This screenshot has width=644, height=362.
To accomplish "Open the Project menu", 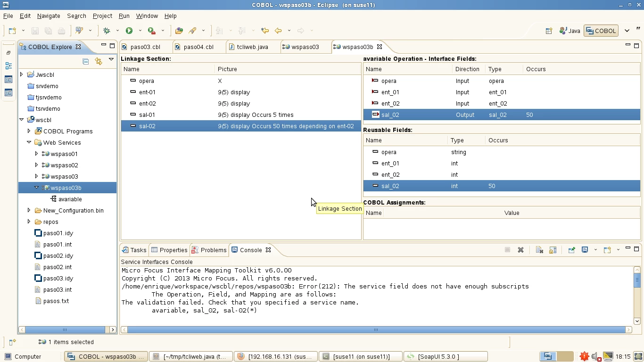I will point(102,16).
